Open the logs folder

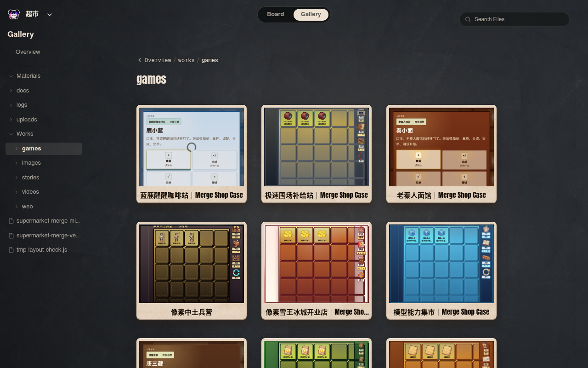coord(22,105)
